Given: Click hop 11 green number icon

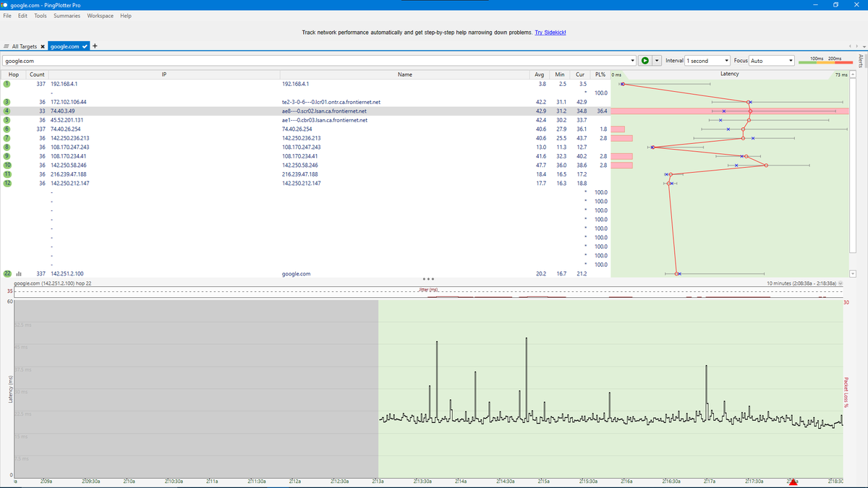Looking at the screenshot, I should coord(7,174).
